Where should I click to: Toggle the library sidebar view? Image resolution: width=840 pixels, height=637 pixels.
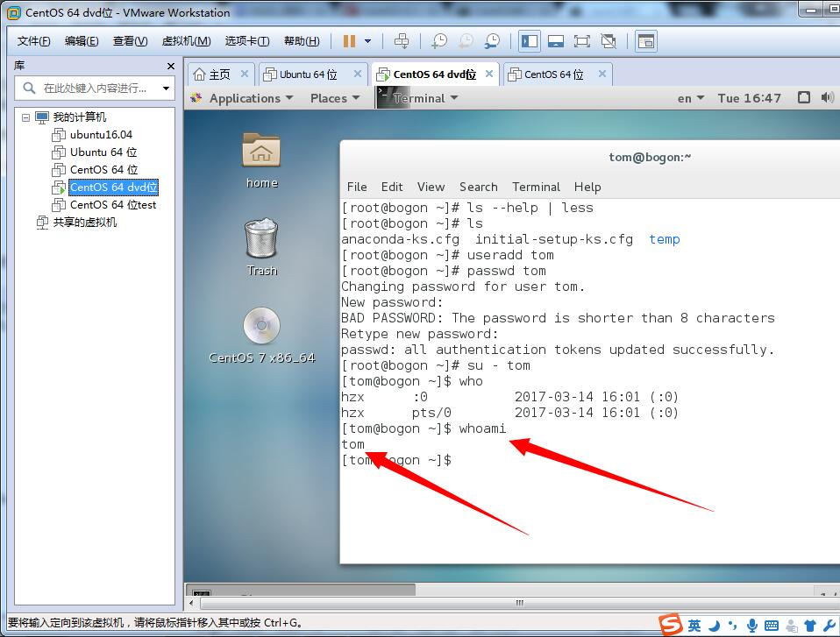[530, 41]
